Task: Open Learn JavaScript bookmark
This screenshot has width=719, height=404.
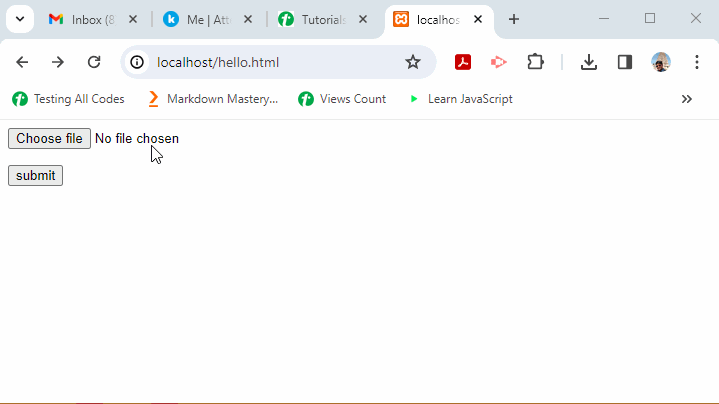Action: click(461, 99)
